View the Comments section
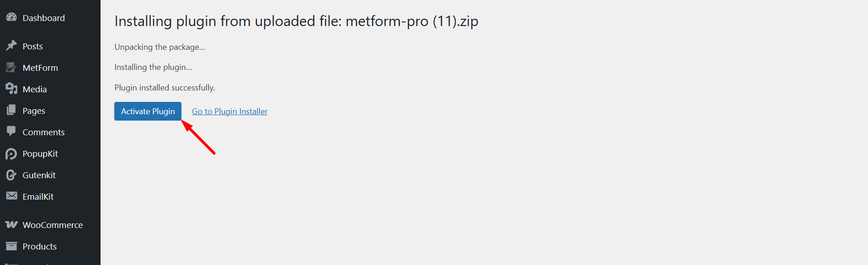Viewport: 868px width, 265px height. [43, 132]
